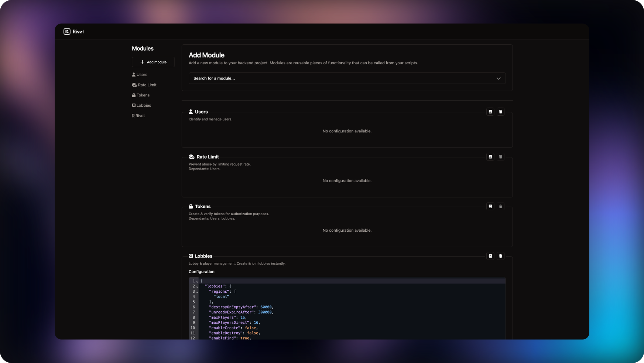Open documentation book icon for Rate Limit

[x=490, y=157]
